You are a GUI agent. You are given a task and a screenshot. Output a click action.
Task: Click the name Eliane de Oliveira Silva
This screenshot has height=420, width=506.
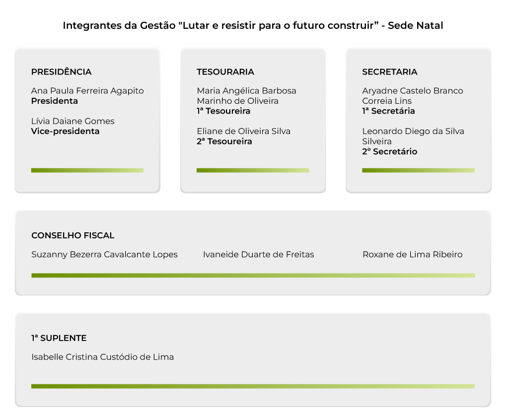243,131
